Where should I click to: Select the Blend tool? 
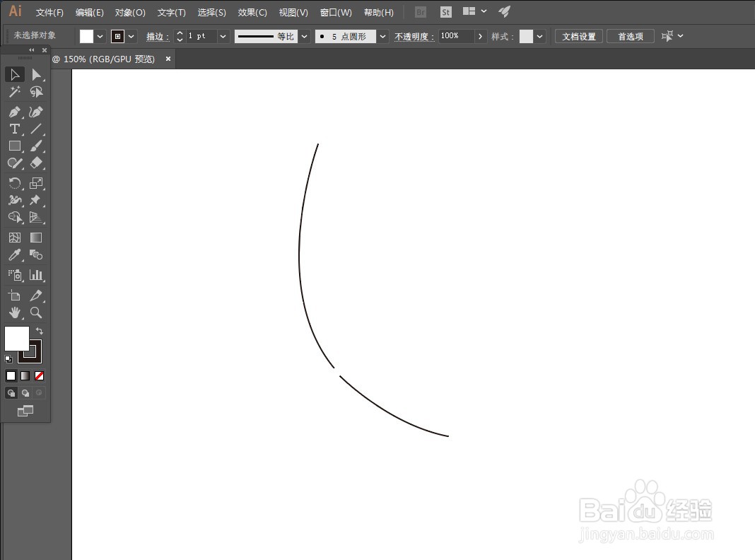[36, 255]
